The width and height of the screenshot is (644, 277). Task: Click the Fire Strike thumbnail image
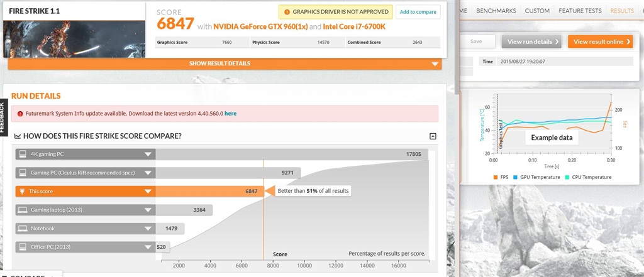(74, 39)
